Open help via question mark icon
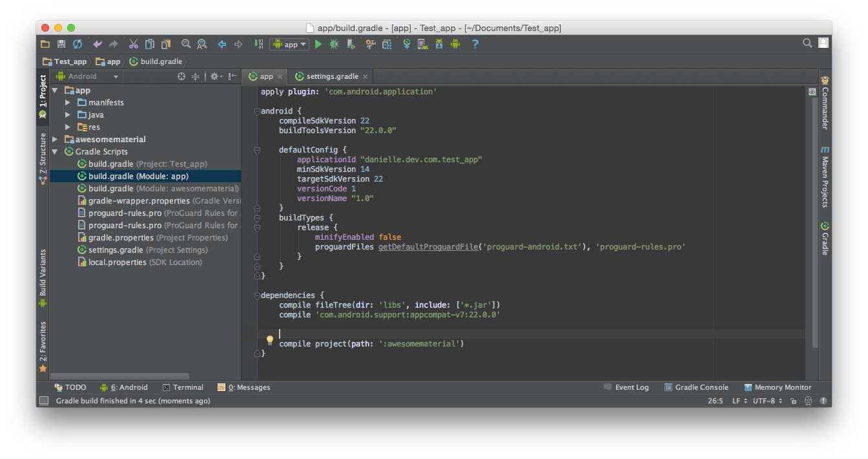Viewport: 868px width, 459px height. [x=475, y=44]
